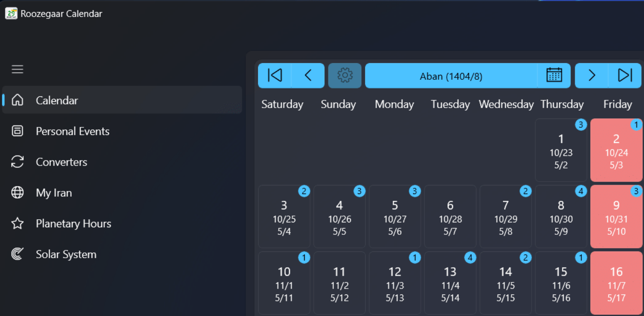Click the Roozegaar Calendar app logo
The image size is (644, 316).
click(x=11, y=13)
